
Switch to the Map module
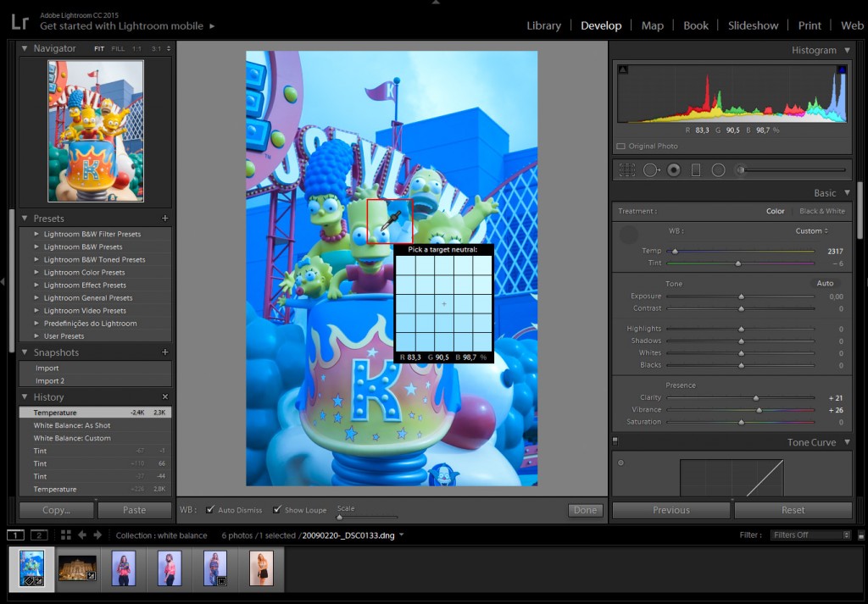point(652,25)
